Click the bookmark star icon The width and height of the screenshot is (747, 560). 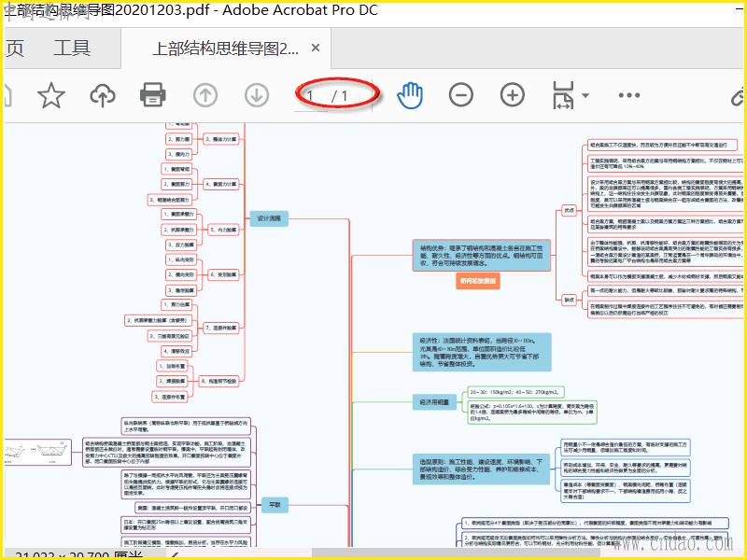51,95
